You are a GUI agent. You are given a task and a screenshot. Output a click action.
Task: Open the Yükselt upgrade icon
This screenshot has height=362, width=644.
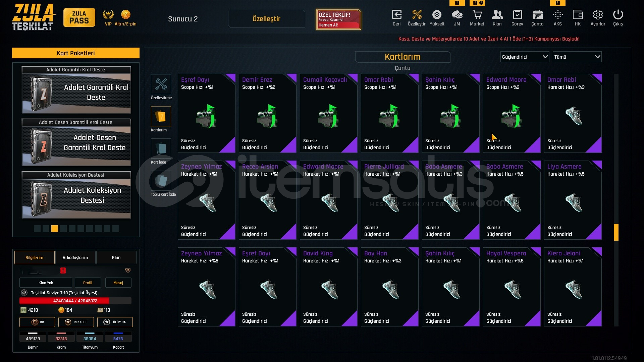(x=437, y=15)
